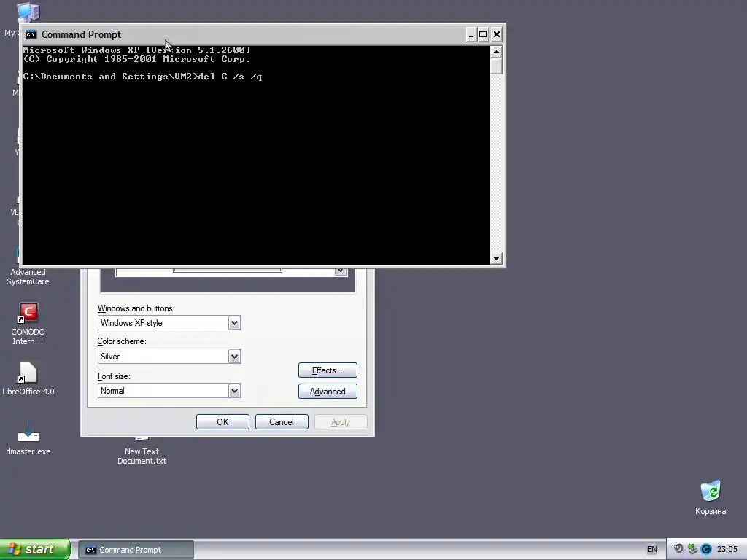Viewport: 747px width, 560px height.
Task: Click the volume speaker tray icon
Action: coord(678,549)
